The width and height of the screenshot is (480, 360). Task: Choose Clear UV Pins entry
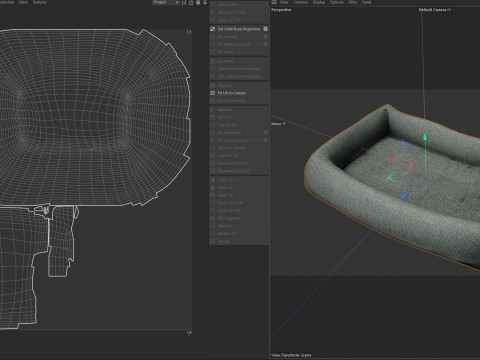tap(239, 20)
